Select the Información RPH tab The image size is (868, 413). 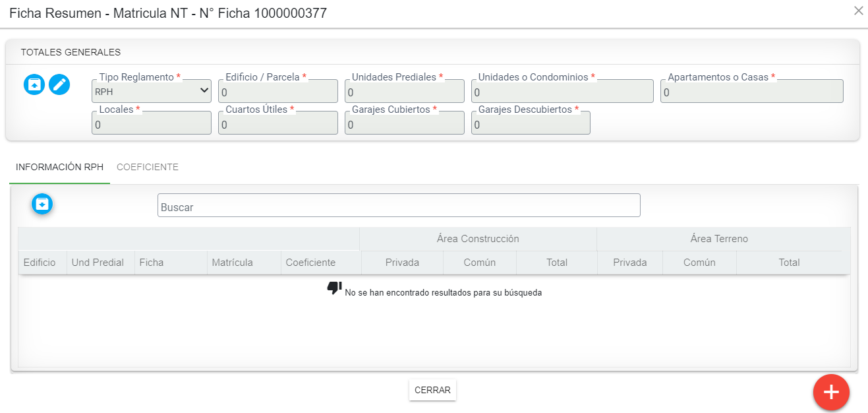59,168
